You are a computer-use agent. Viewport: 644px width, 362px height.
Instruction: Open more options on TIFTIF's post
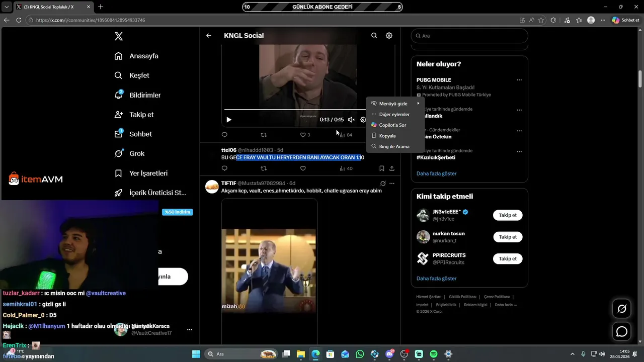[x=392, y=184]
